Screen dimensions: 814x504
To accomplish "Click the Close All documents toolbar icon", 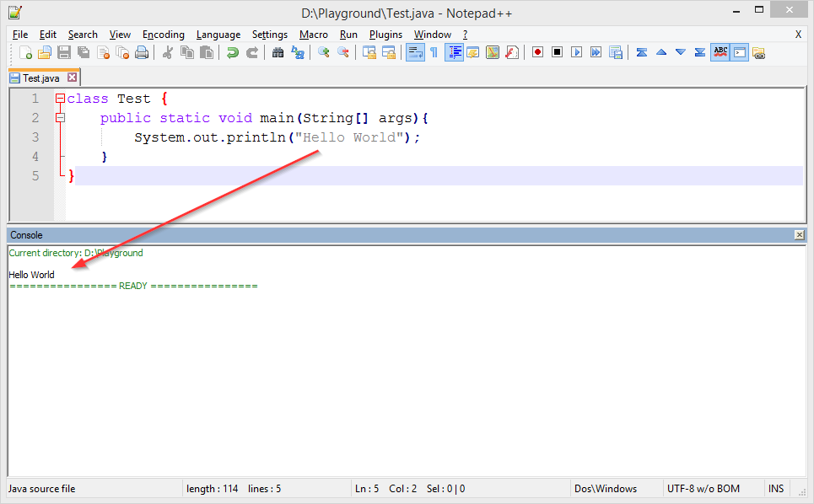I will 122,52.
